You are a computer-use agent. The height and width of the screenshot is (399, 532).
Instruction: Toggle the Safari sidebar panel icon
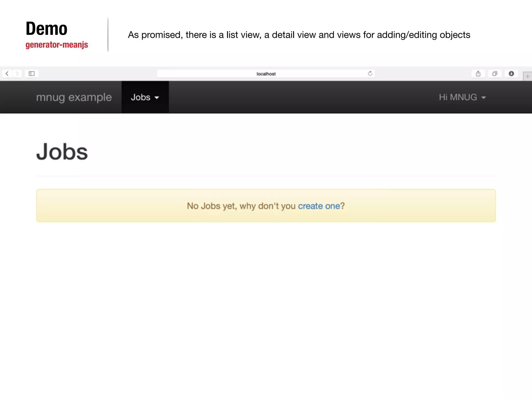32,74
